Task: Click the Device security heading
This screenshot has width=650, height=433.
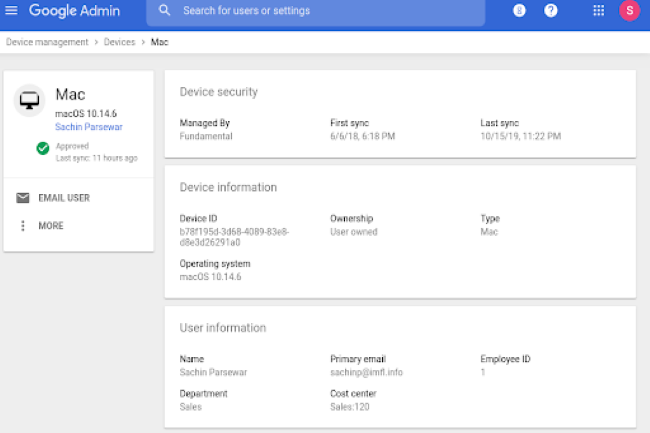Action: 218,92
